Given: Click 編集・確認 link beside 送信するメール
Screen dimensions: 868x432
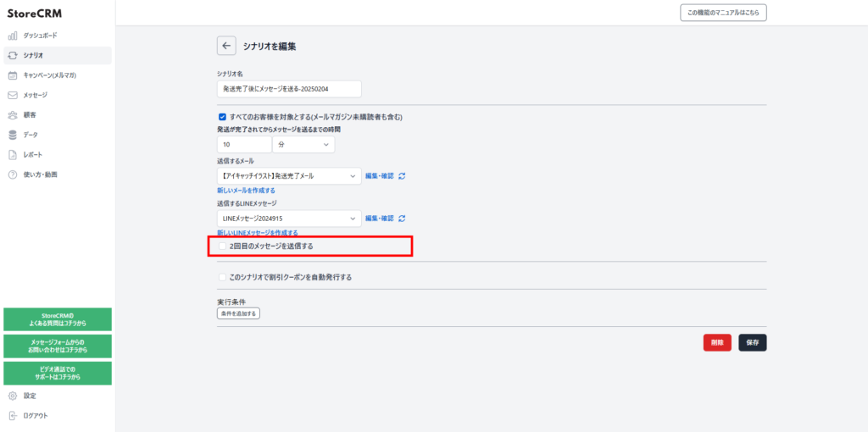Looking at the screenshot, I should [x=379, y=176].
